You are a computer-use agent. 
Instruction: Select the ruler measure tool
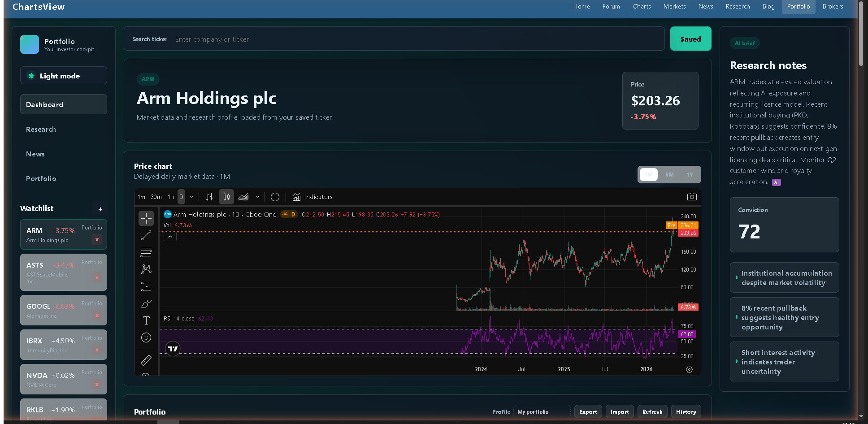(146, 360)
